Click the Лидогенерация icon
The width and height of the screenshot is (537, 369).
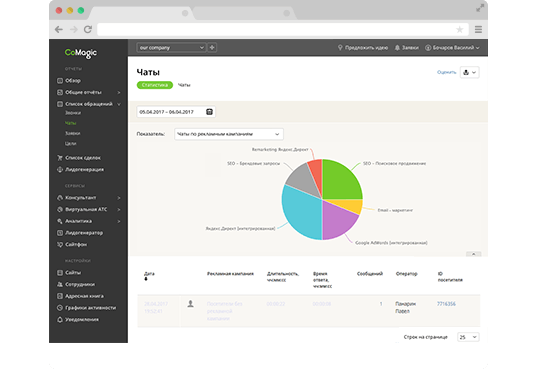click(60, 169)
